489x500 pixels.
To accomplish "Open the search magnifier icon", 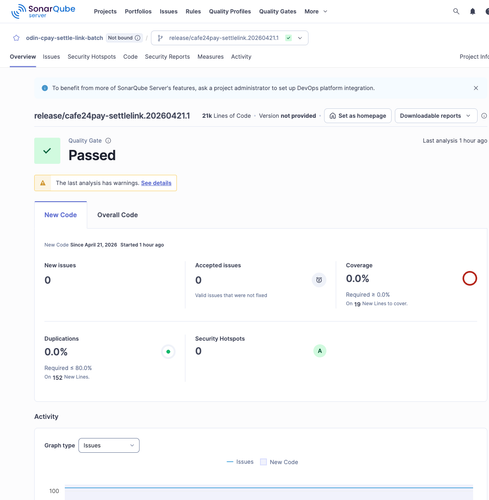I will [456, 11].
